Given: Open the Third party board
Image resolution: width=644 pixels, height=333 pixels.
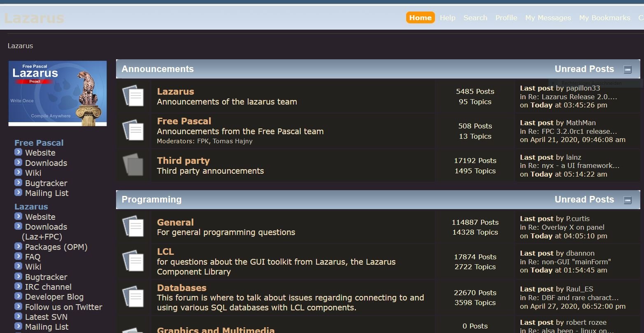Looking at the screenshot, I should tap(183, 161).
